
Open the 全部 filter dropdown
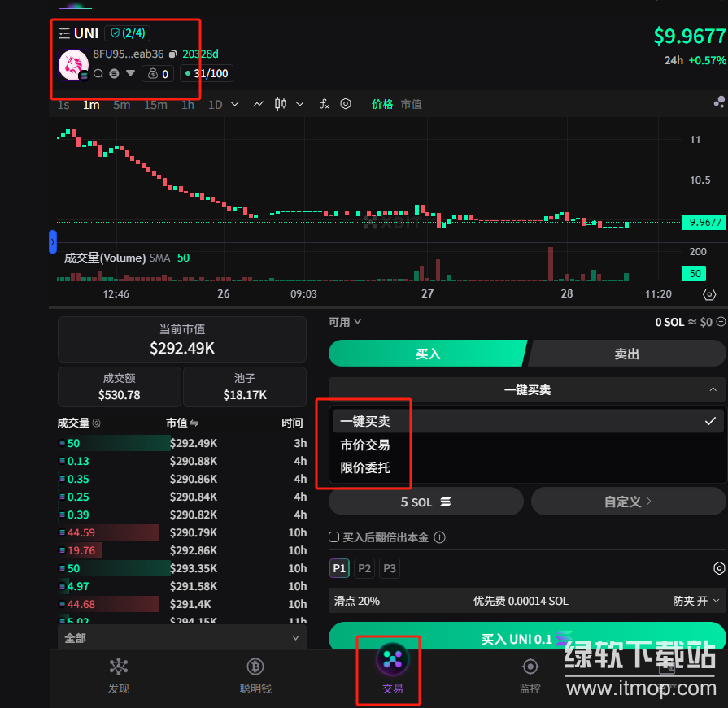(181, 638)
